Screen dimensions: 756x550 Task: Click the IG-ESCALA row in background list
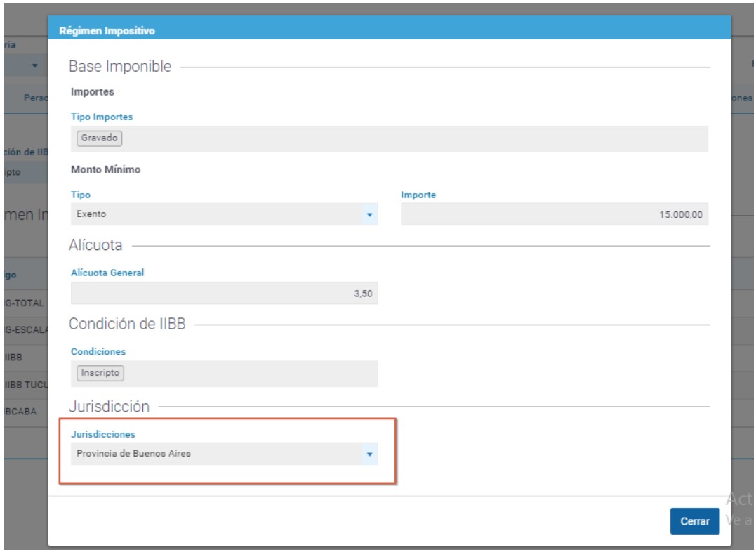pos(26,330)
